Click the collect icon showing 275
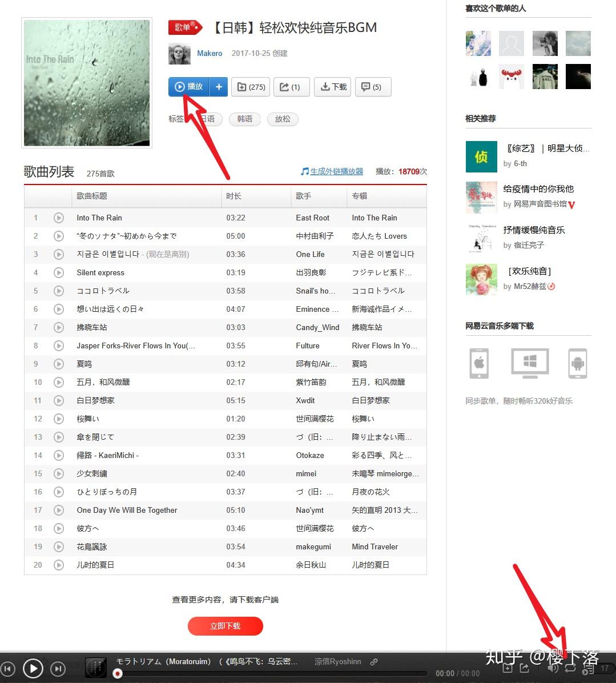Image resolution: width=616 pixels, height=683 pixels. 251,87
